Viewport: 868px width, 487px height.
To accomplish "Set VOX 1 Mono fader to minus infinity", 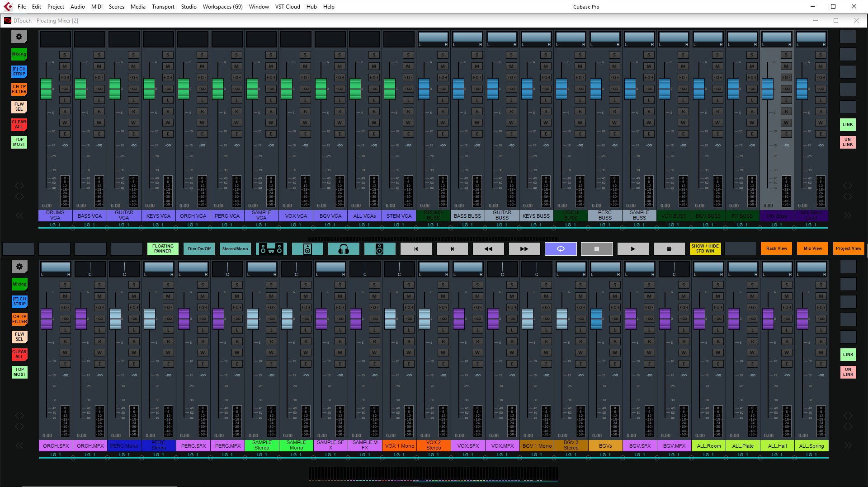I will (x=409, y=318).
